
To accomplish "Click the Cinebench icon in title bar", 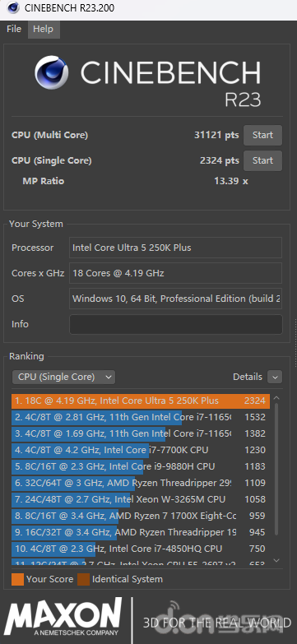I will (x=13, y=7).
